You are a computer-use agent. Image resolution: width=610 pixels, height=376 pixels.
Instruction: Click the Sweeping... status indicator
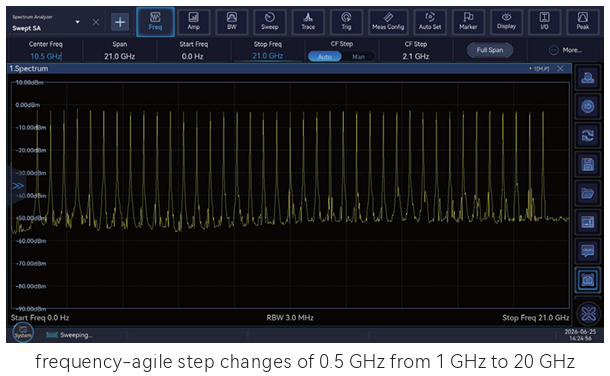[x=69, y=335]
